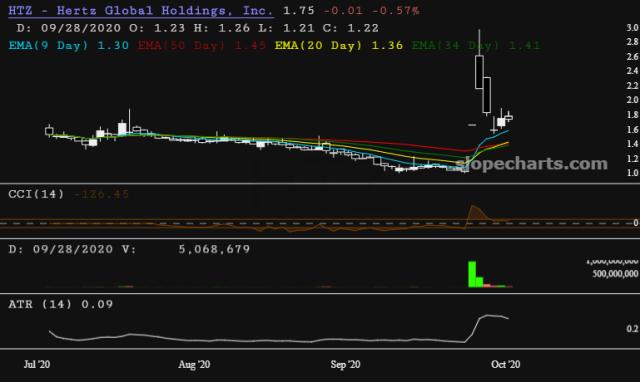Screen dimensions: 640x382
Task: Click the large white candlestick at the spike top
Action: click(479, 72)
